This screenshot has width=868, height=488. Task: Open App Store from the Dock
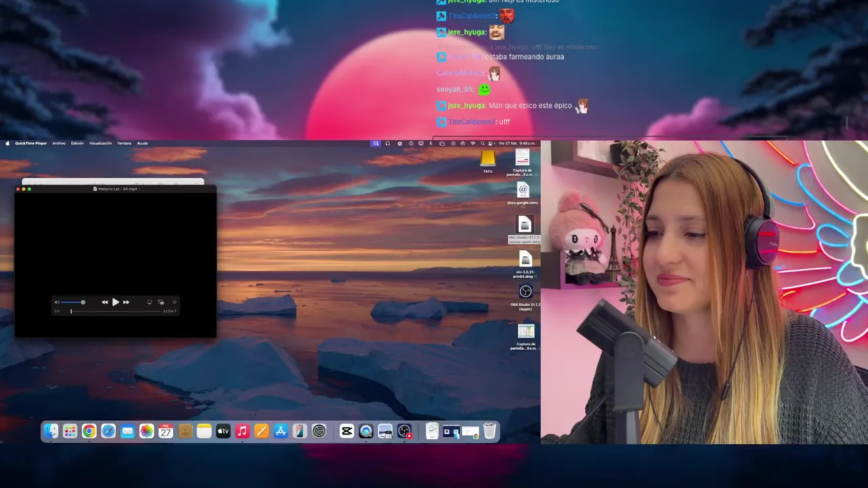281,431
